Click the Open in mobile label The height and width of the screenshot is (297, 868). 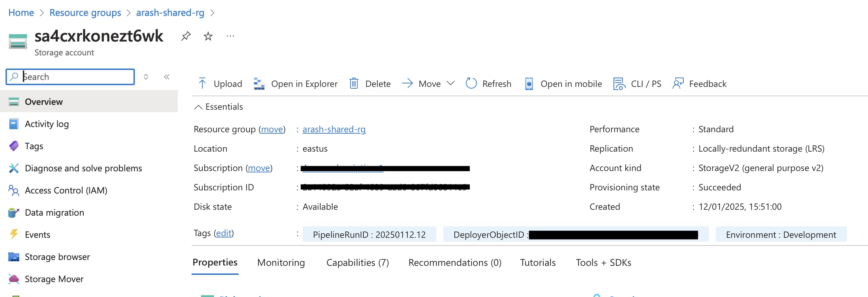pos(571,84)
